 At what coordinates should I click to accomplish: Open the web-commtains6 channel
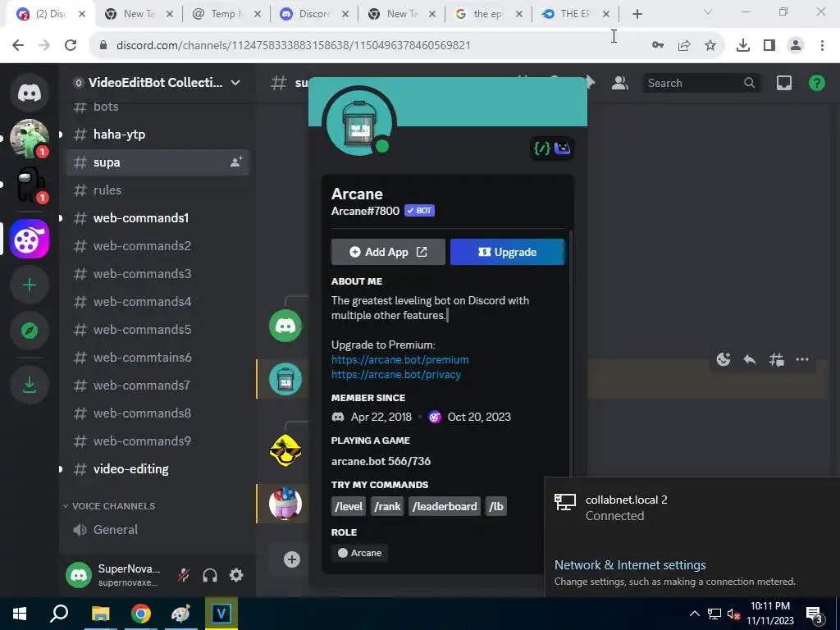pos(157,358)
